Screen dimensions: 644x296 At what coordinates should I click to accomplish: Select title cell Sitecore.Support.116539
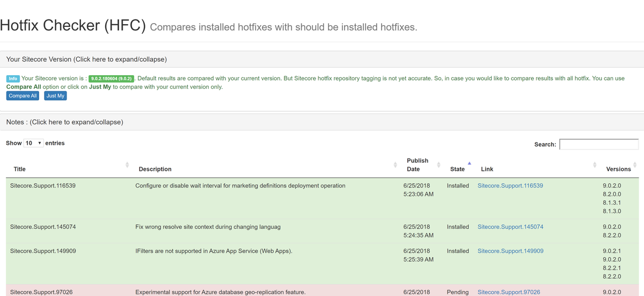(43, 186)
